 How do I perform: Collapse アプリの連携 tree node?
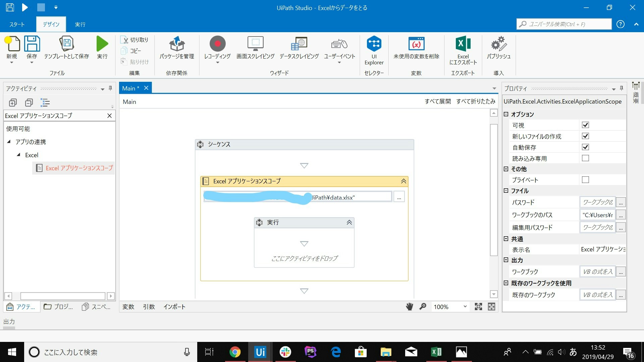[x=9, y=141]
